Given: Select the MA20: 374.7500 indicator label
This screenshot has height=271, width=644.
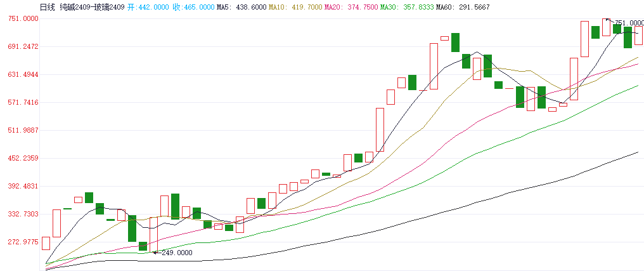Looking at the screenshot, I should (351, 8).
